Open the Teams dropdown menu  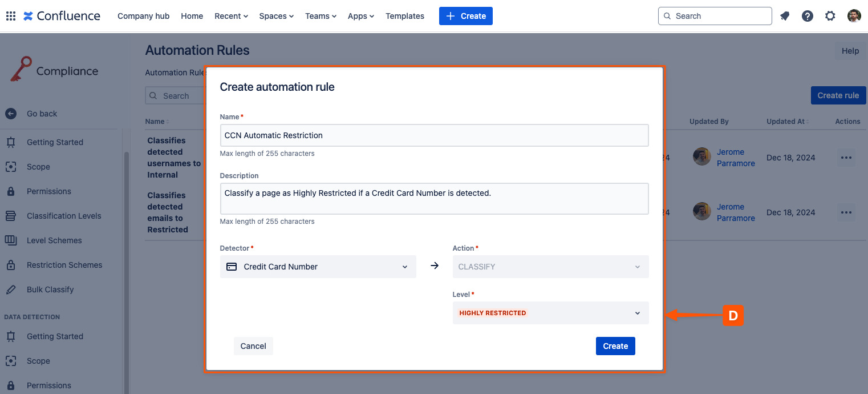pos(321,16)
